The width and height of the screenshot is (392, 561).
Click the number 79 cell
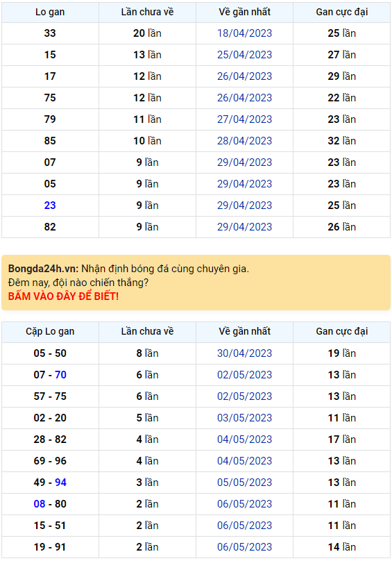point(50,119)
